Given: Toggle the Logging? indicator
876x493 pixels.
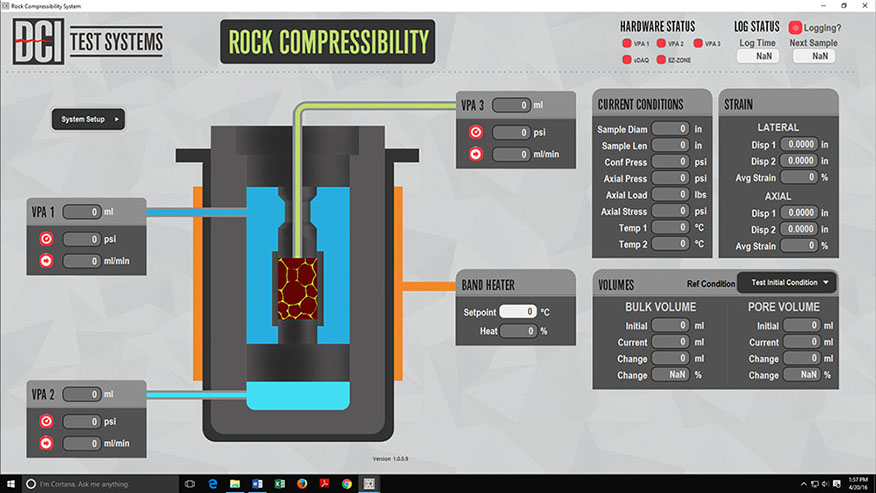Looking at the screenshot, I should tap(797, 28).
